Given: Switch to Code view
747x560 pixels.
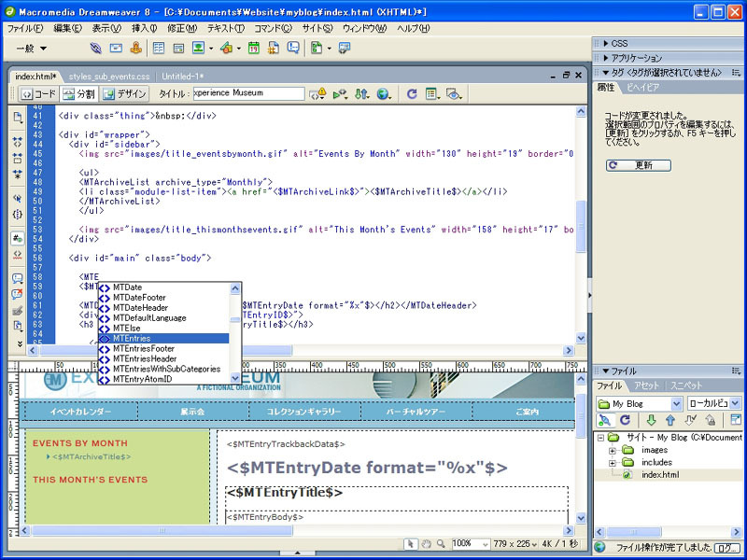Looking at the screenshot, I should [38, 94].
